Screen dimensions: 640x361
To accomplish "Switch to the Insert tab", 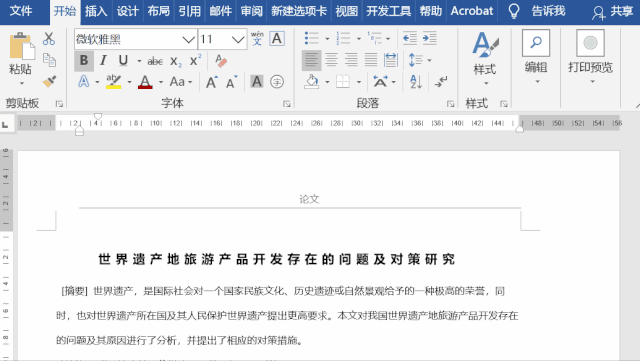I will coord(96,11).
